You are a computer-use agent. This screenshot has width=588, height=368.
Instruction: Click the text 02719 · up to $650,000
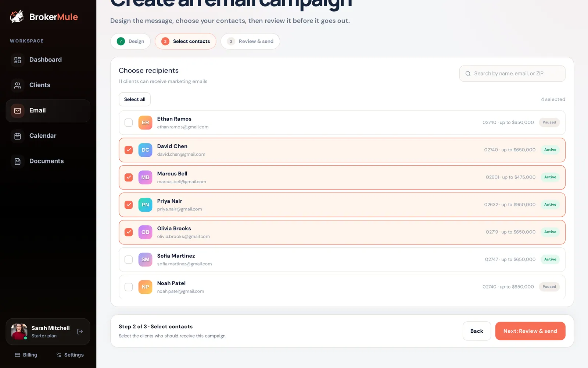click(510, 232)
